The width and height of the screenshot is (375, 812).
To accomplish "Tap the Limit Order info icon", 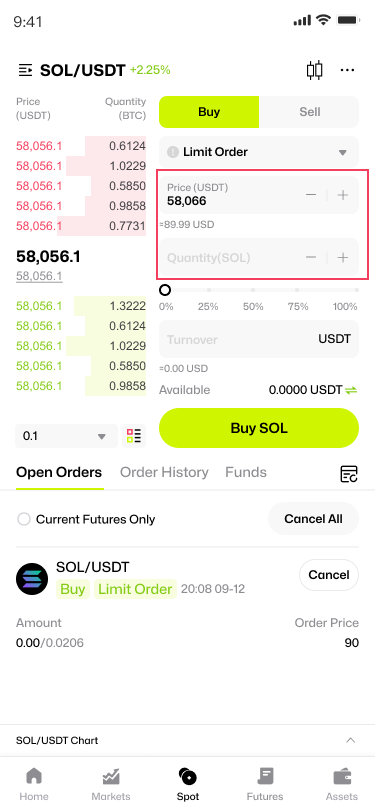I will [172, 152].
